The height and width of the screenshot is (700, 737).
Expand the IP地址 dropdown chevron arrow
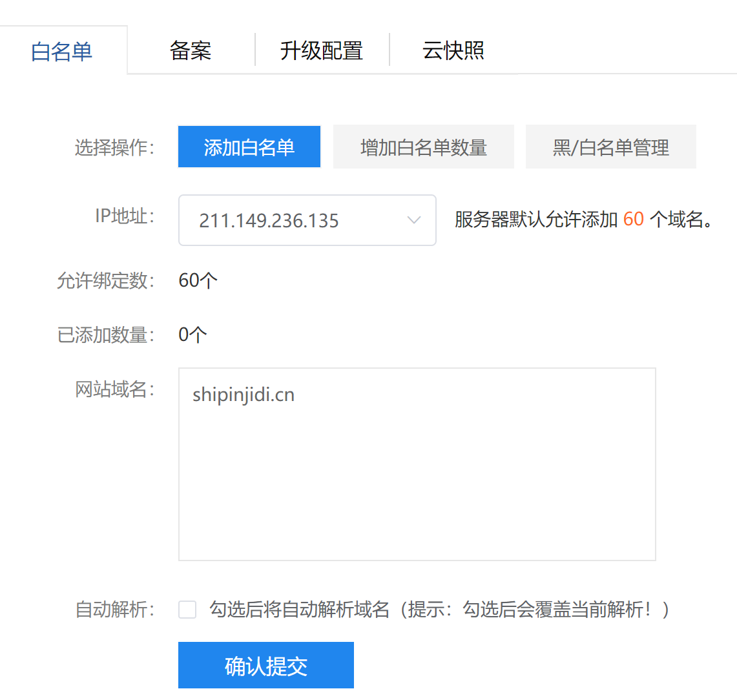414,220
